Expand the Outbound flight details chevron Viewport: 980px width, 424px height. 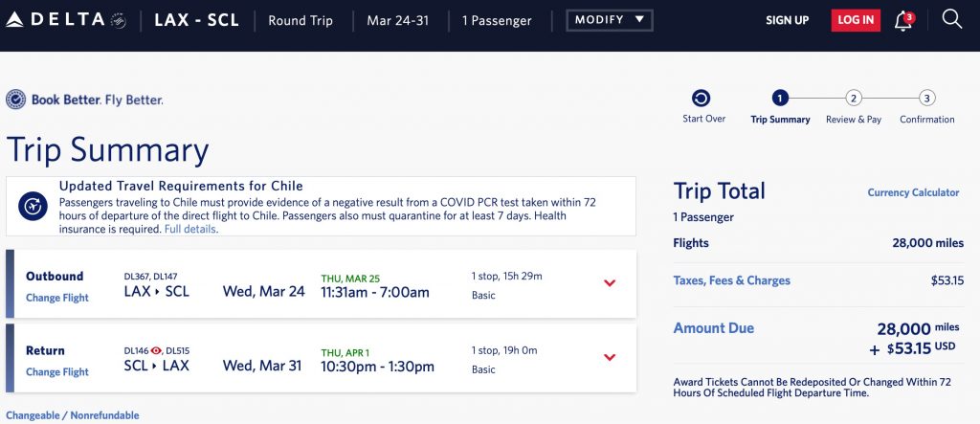tap(610, 283)
